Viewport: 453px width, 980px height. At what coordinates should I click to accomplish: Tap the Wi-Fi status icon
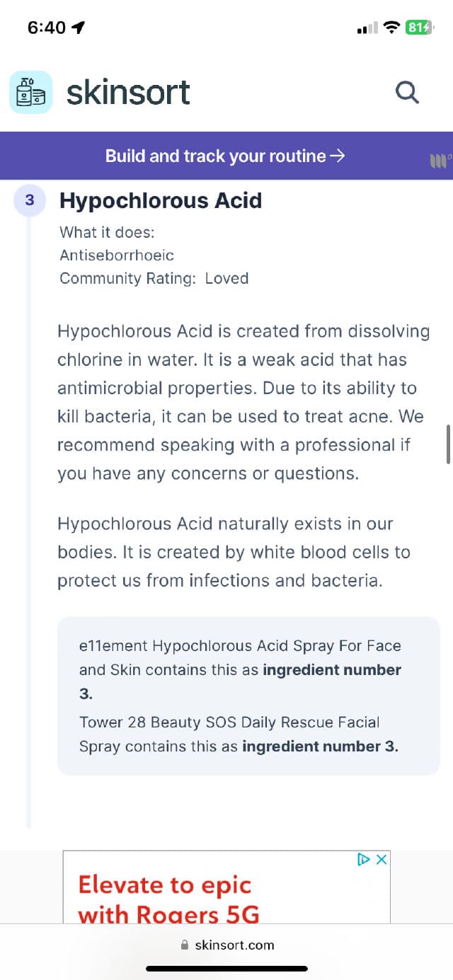tap(391, 28)
